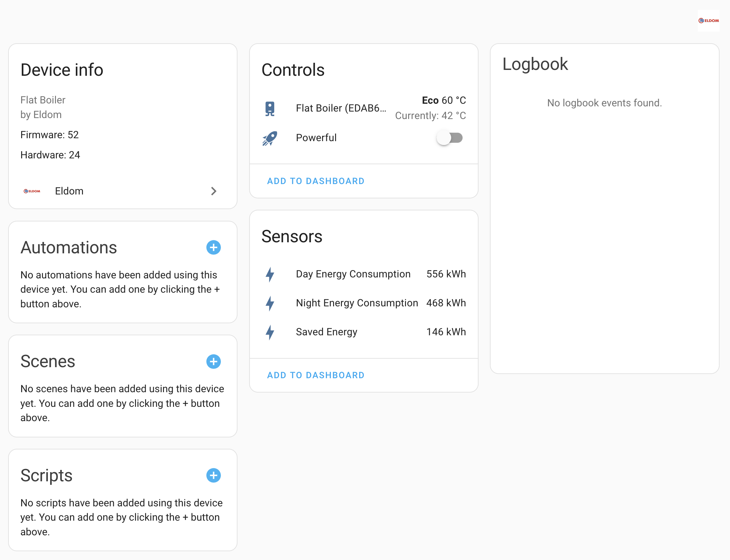Click the Night Energy Consumption lightning icon

[269, 303]
